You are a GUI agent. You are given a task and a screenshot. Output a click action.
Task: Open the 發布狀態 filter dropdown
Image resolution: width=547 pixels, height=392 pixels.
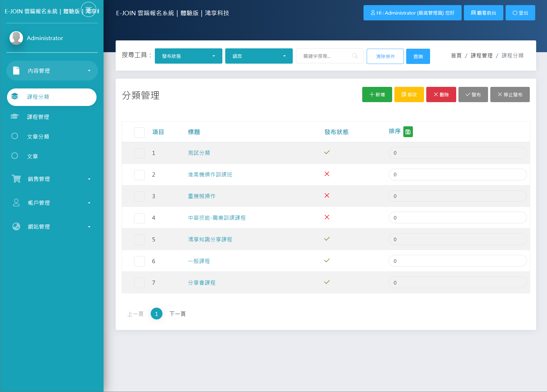[188, 56]
